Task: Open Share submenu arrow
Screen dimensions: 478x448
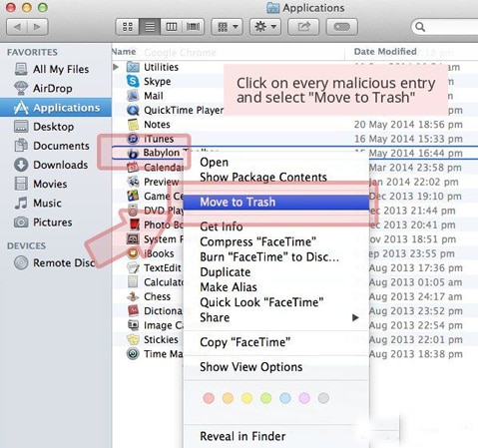Action: pyautogui.click(x=355, y=317)
